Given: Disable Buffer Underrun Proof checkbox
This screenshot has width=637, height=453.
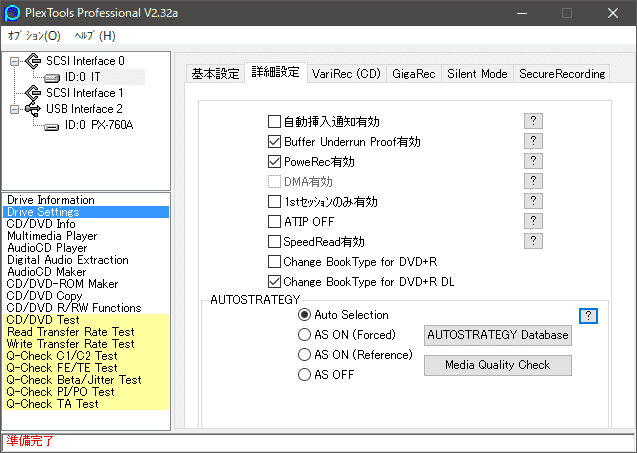Looking at the screenshot, I should [x=275, y=142].
